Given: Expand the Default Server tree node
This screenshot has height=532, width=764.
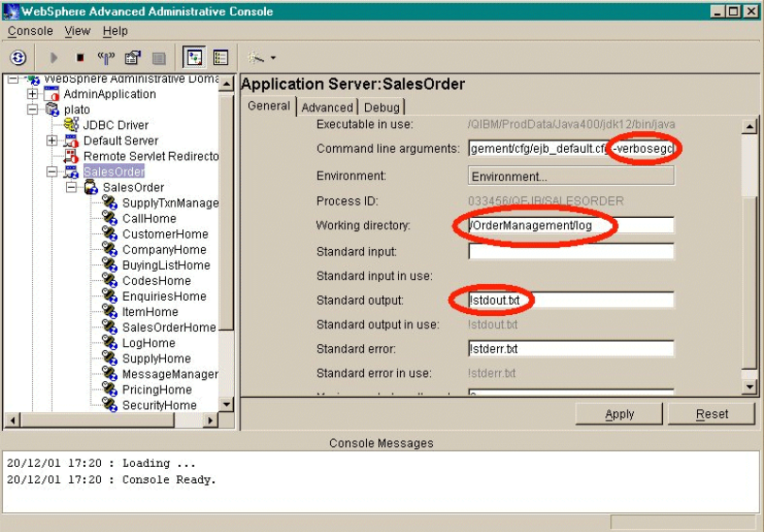Looking at the screenshot, I should point(52,141).
